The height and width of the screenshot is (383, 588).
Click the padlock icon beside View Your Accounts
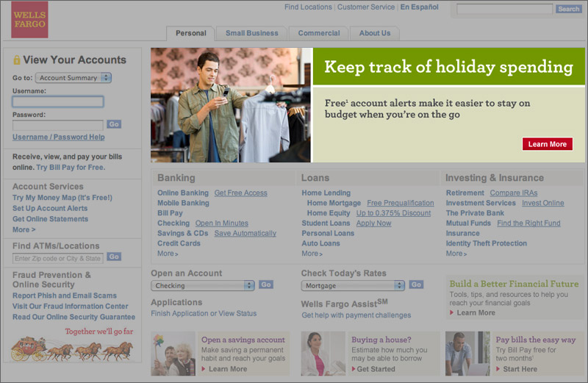click(16, 60)
